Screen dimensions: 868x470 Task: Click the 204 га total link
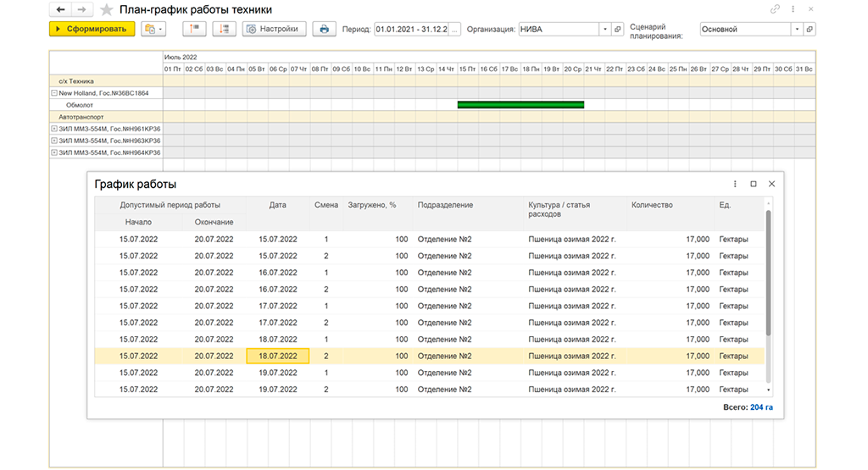coord(761,407)
